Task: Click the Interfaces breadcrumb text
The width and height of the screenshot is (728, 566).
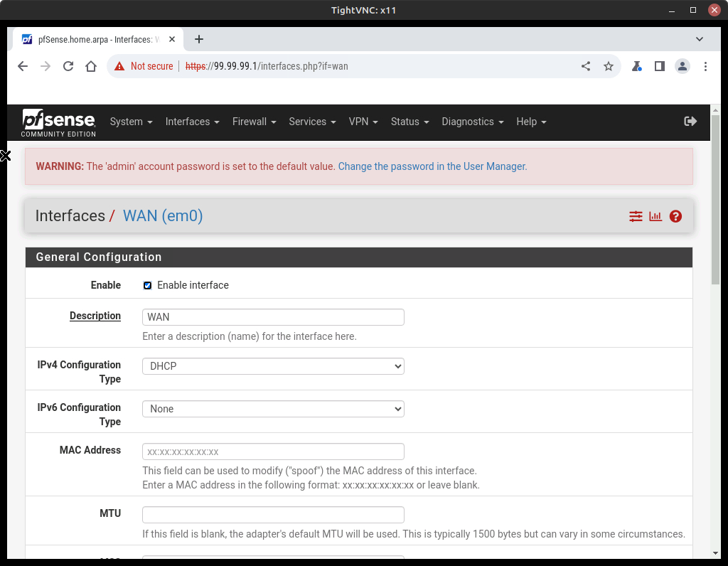Action: (70, 216)
